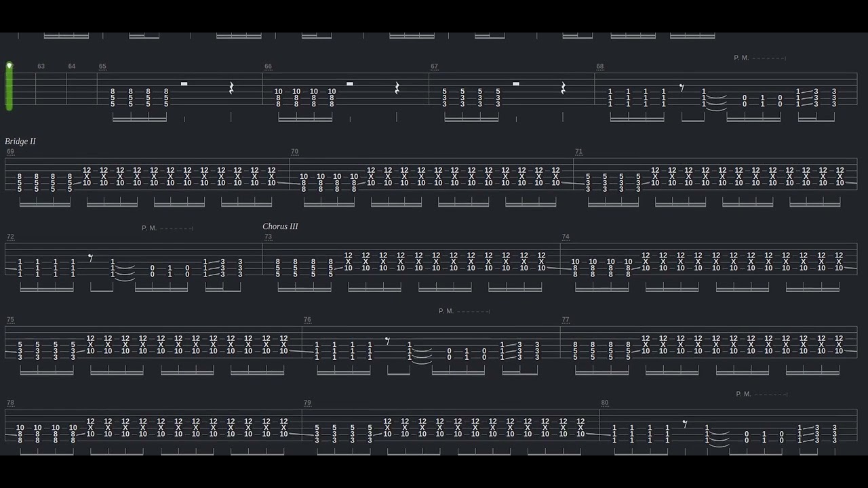Select measure number 69
This screenshot has width=868, height=488.
tap(10, 152)
